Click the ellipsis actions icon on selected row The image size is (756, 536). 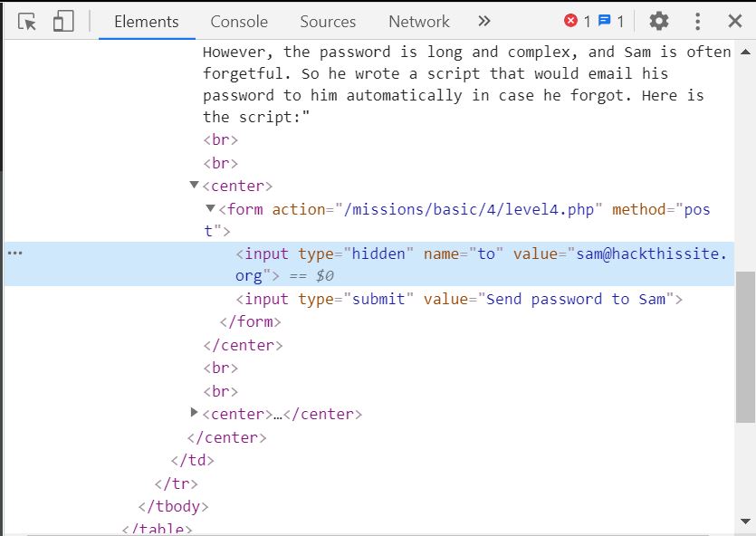(15, 253)
